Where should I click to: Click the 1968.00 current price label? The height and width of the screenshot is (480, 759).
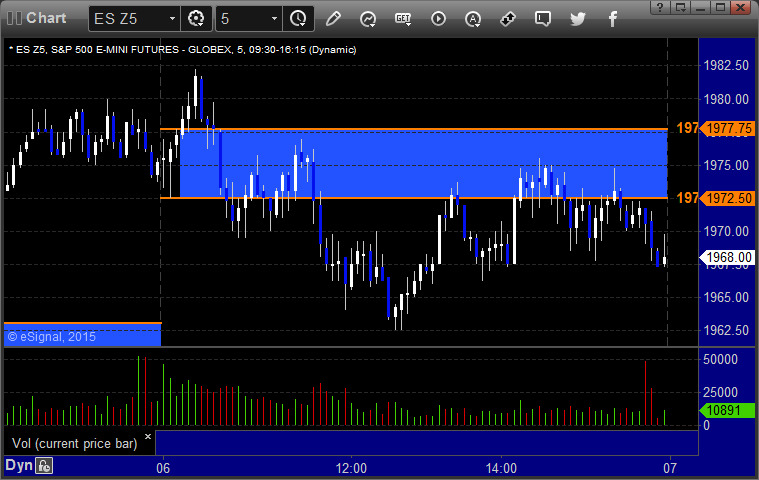[727, 257]
